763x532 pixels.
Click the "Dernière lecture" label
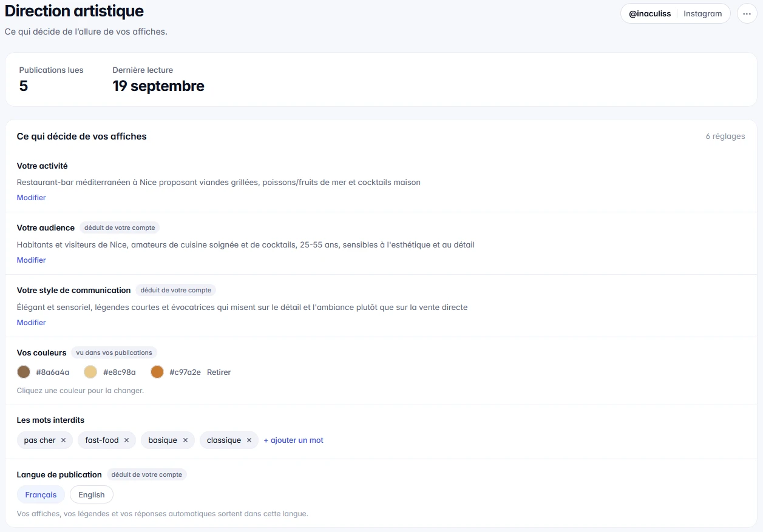point(143,70)
